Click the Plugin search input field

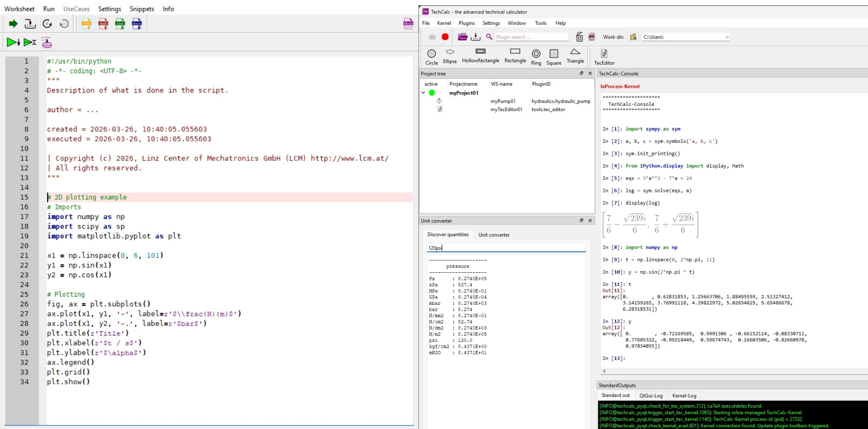click(x=532, y=37)
